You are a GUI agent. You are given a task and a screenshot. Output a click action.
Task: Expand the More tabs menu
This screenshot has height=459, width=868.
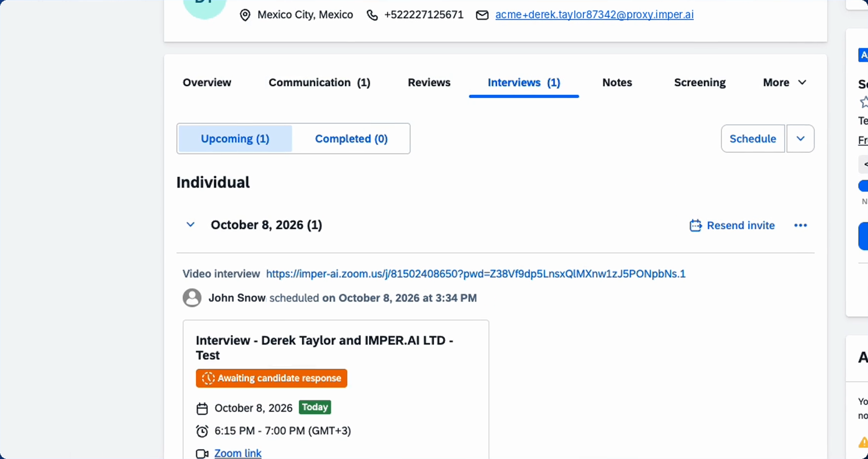click(785, 82)
